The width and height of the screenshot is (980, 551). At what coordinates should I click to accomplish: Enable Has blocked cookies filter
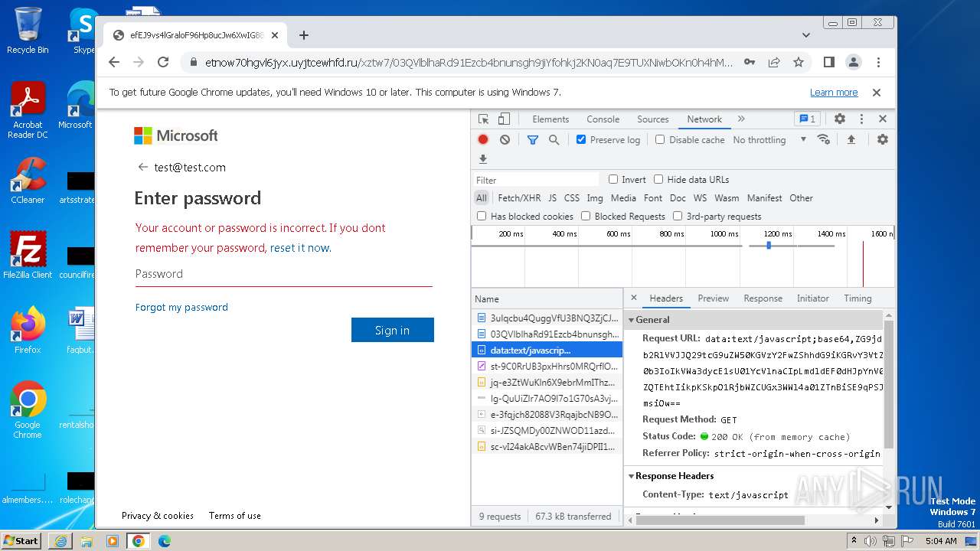point(482,216)
